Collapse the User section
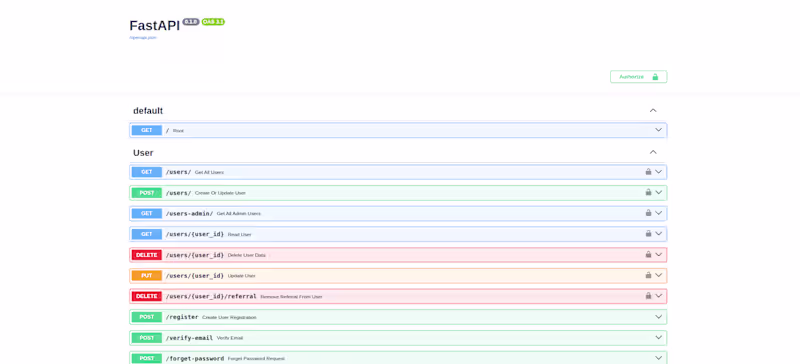Viewport: 800px width, 364px height. 653,152
